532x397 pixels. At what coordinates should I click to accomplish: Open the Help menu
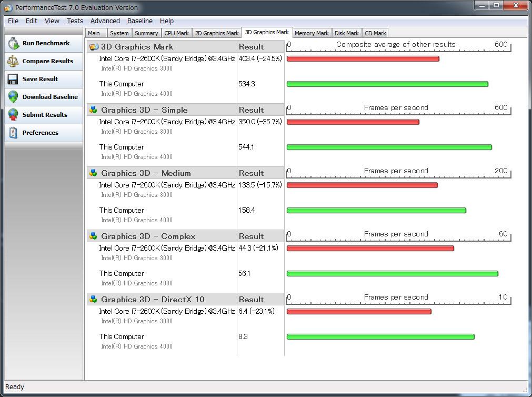point(167,21)
